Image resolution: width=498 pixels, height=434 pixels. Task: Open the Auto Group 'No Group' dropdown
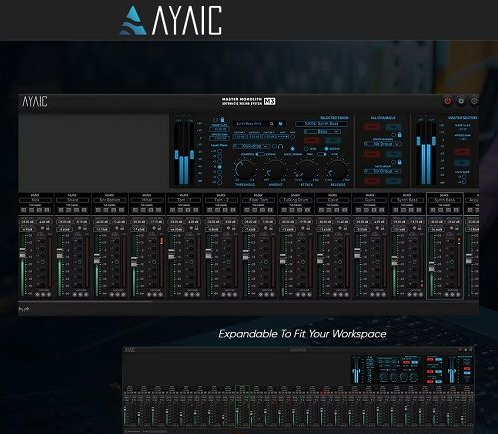click(x=383, y=171)
